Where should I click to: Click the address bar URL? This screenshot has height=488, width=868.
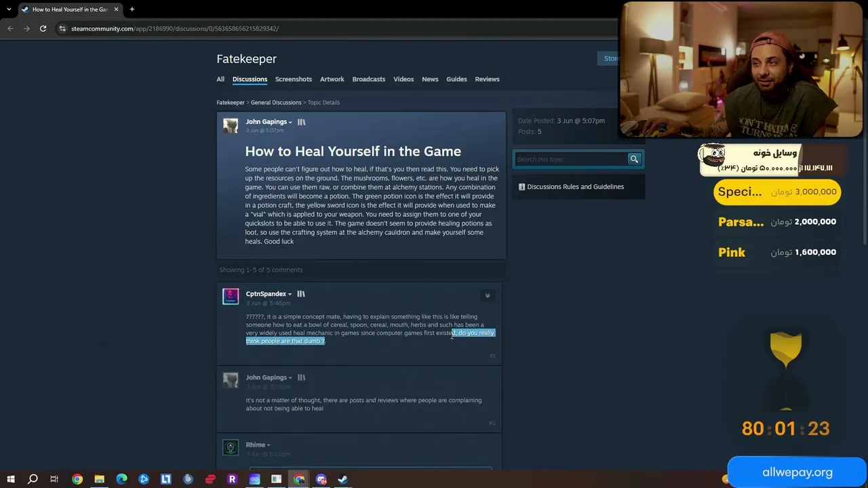tap(175, 28)
